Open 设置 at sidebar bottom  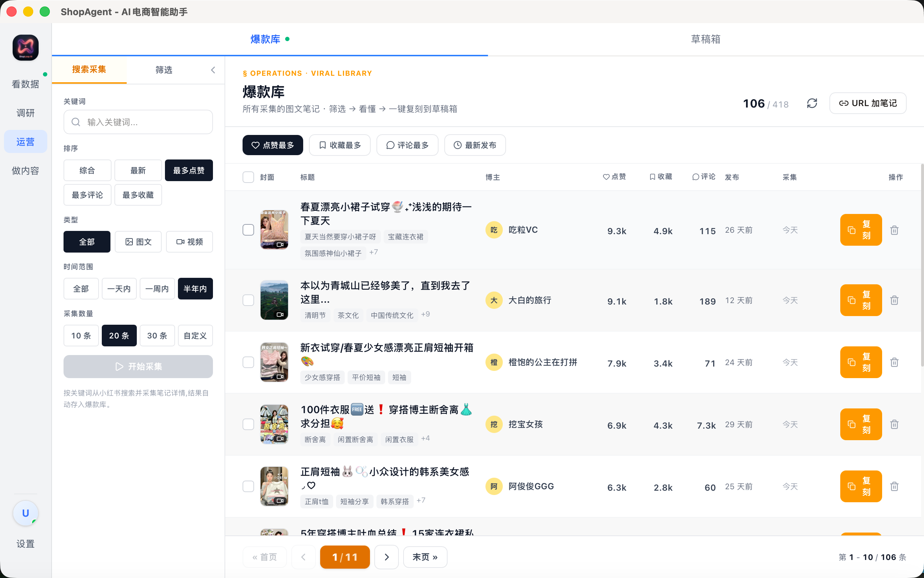pyautogui.click(x=25, y=543)
